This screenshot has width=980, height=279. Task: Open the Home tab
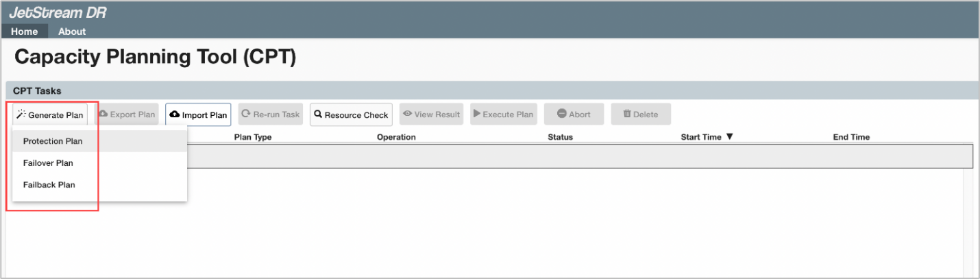(x=25, y=32)
